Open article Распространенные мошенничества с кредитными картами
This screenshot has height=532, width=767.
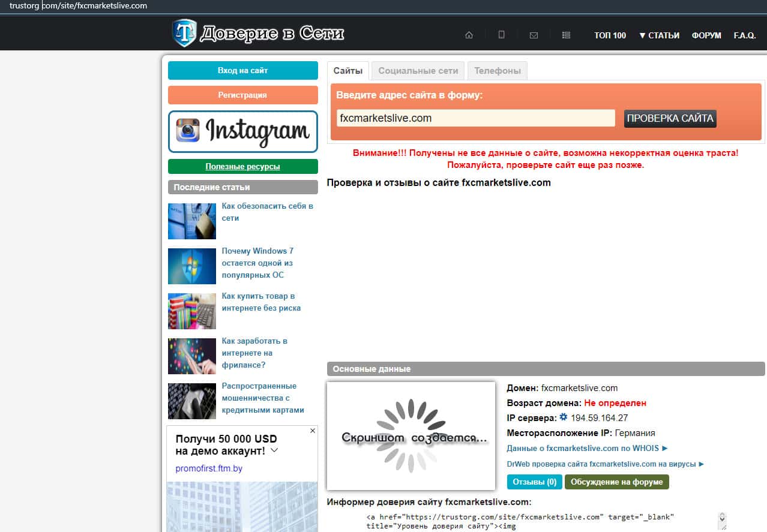point(263,398)
